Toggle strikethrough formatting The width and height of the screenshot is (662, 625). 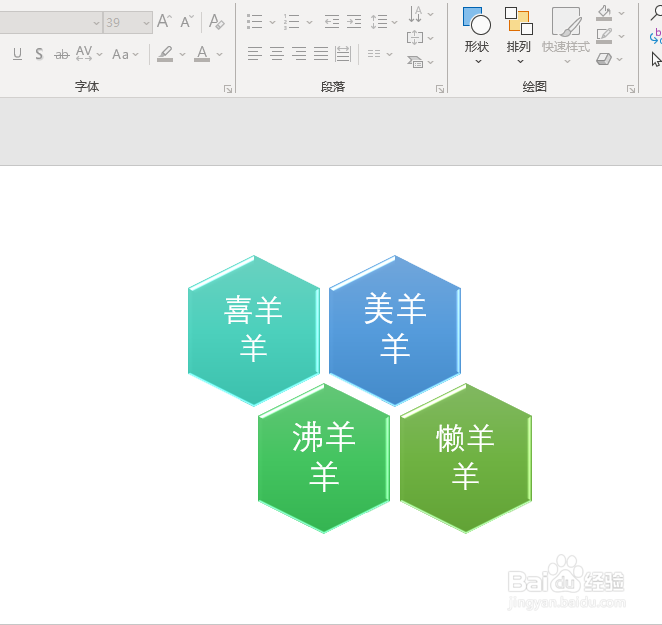coord(62,54)
